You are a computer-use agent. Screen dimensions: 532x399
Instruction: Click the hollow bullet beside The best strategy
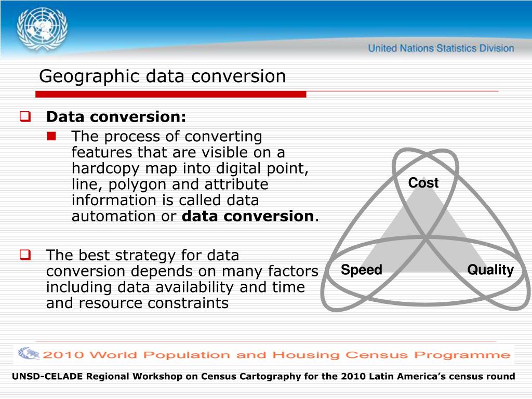point(25,255)
